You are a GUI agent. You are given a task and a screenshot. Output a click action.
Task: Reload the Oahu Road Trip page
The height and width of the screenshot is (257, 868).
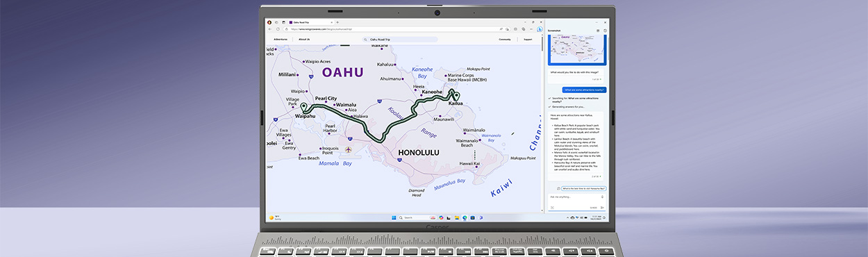point(278,29)
